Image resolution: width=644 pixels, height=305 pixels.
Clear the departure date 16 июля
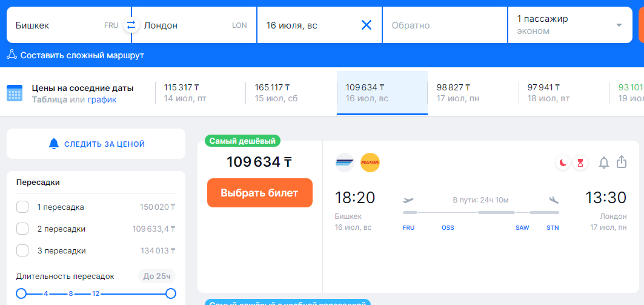coord(367,25)
